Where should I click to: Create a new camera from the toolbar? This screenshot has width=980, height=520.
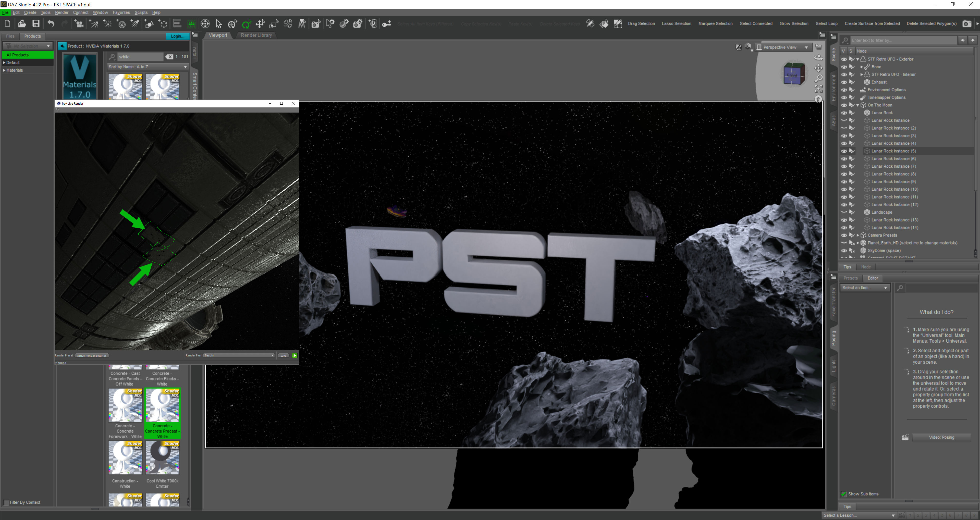(79, 23)
